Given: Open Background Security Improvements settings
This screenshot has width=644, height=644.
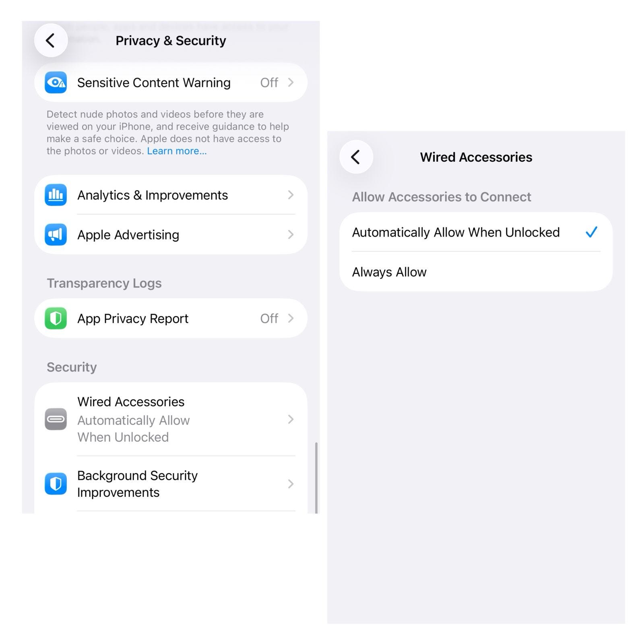Looking at the screenshot, I should click(x=171, y=483).
